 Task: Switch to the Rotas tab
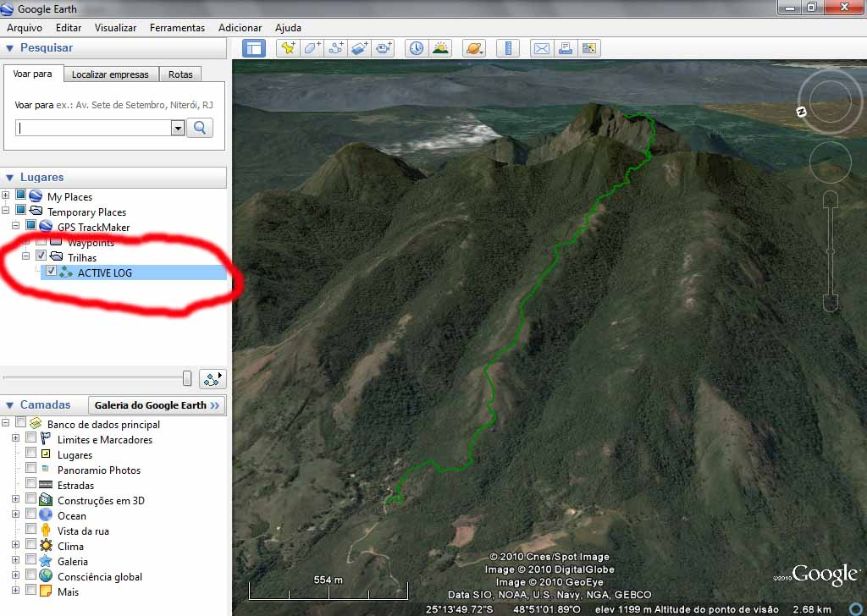tap(180, 74)
